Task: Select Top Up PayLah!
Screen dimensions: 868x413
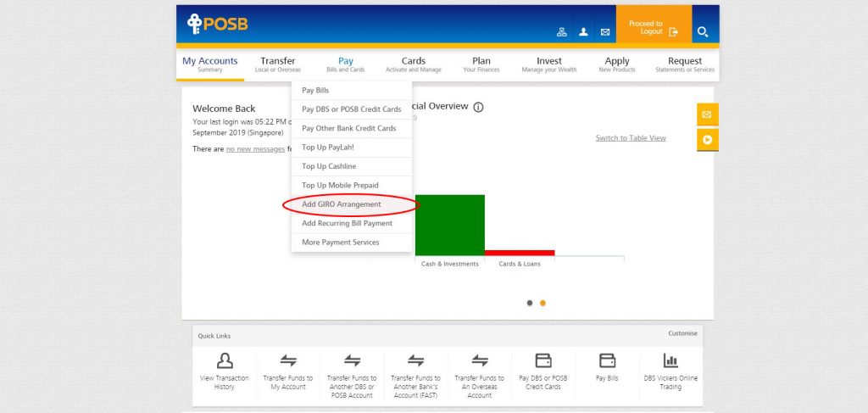Action: click(352, 148)
